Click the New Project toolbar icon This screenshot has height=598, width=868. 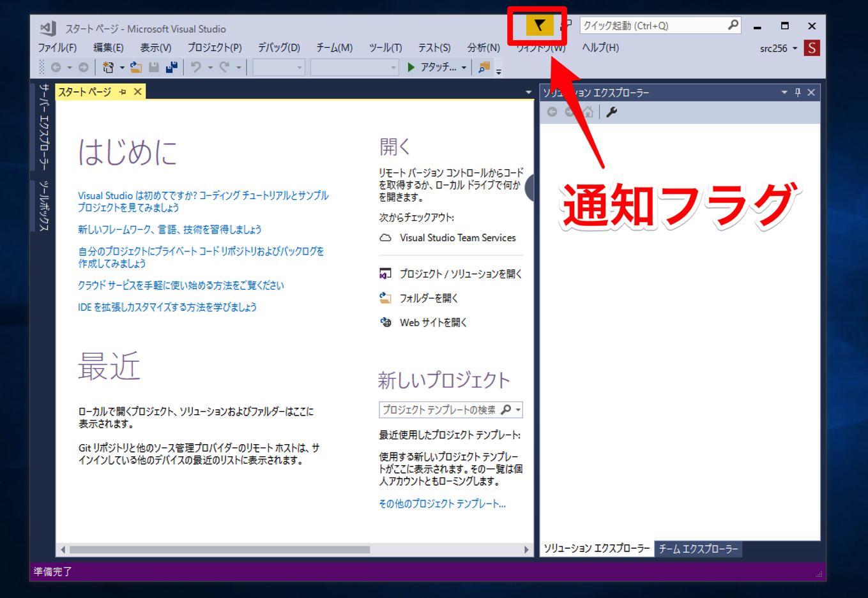108,67
